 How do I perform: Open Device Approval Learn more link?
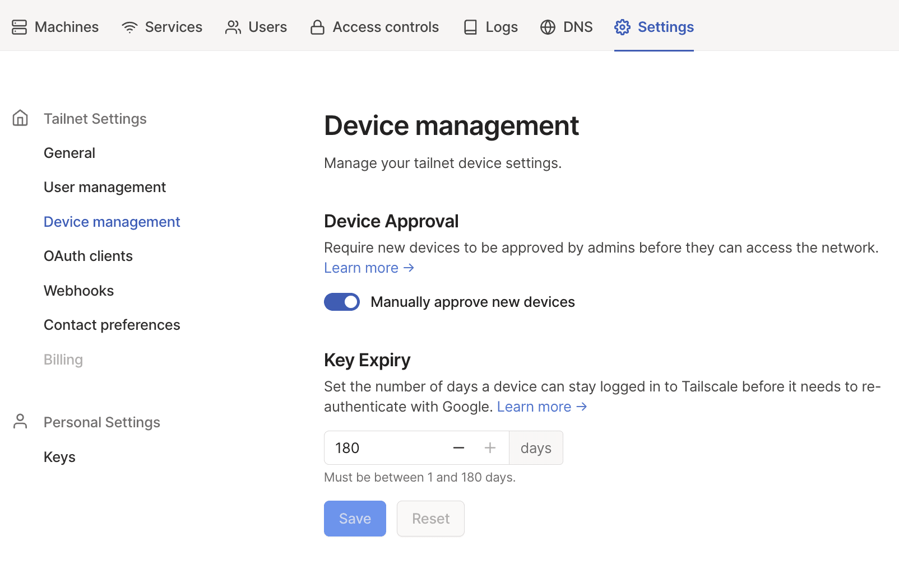tap(362, 268)
